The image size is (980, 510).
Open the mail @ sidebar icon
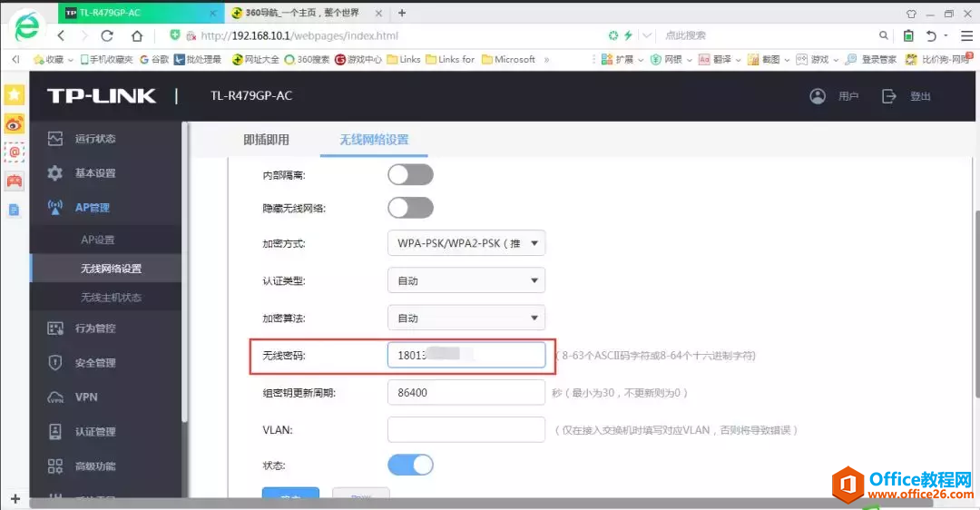tap(15, 152)
